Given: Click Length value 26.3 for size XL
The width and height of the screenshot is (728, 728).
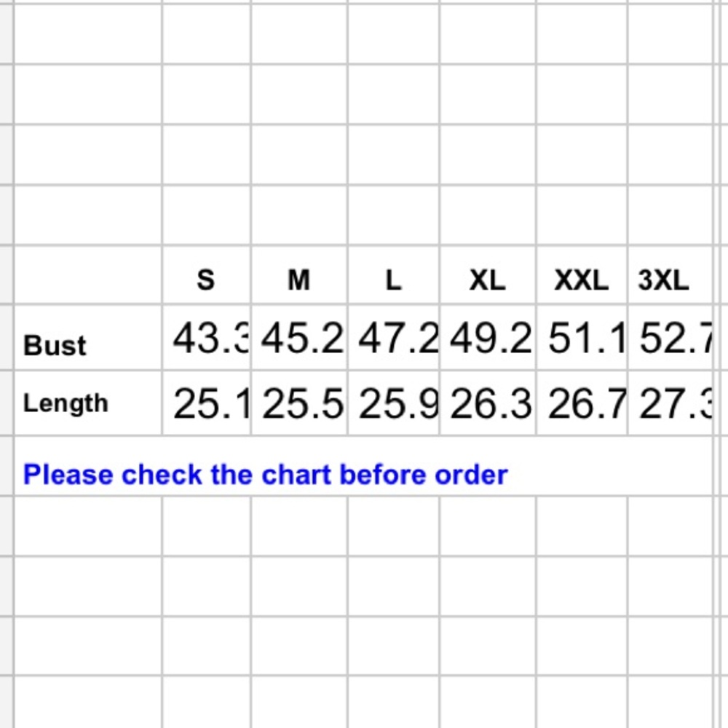Looking at the screenshot, I should [x=490, y=404].
